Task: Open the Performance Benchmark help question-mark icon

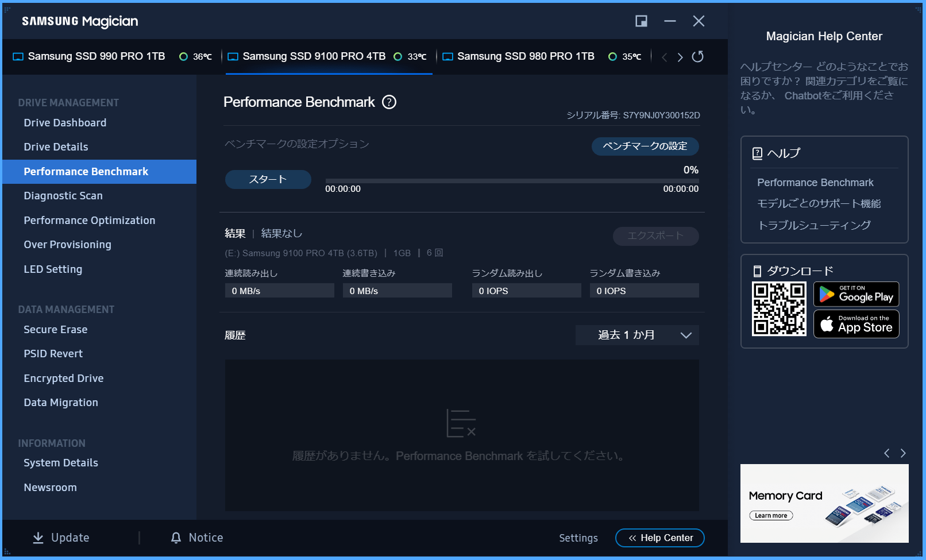Action: 389,102
